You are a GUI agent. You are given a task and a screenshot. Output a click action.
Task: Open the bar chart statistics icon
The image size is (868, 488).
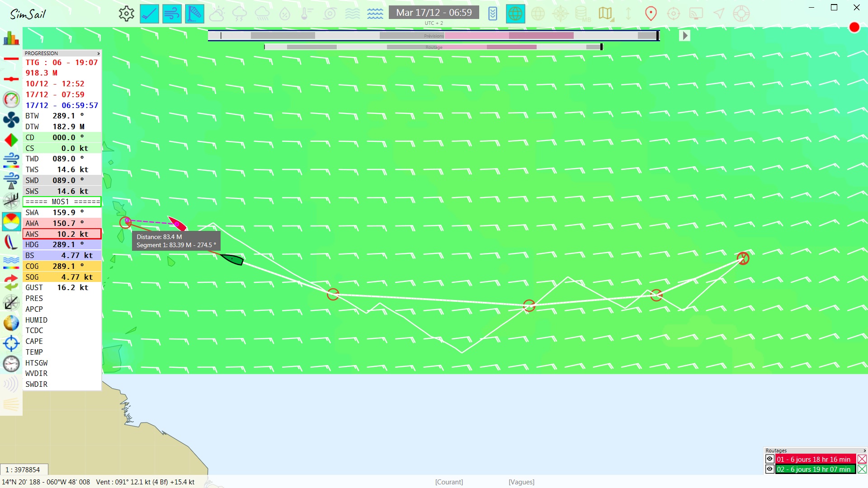click(x=11, y=38)
